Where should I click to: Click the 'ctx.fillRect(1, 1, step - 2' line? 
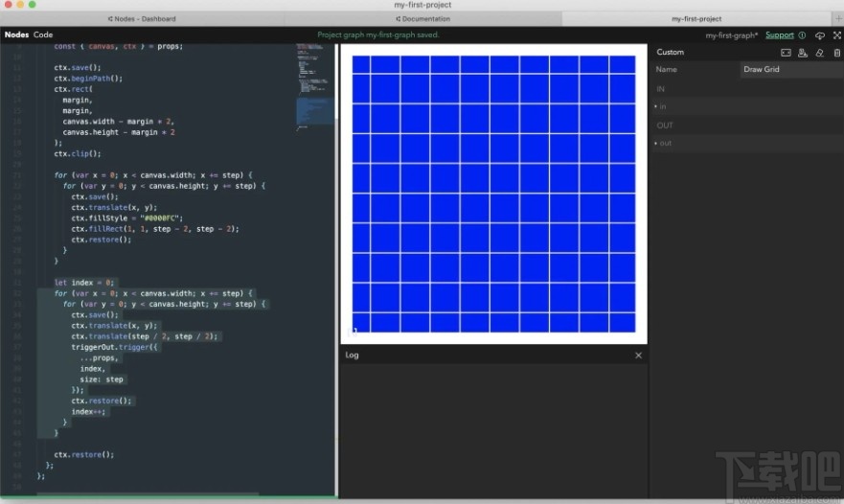155,229
